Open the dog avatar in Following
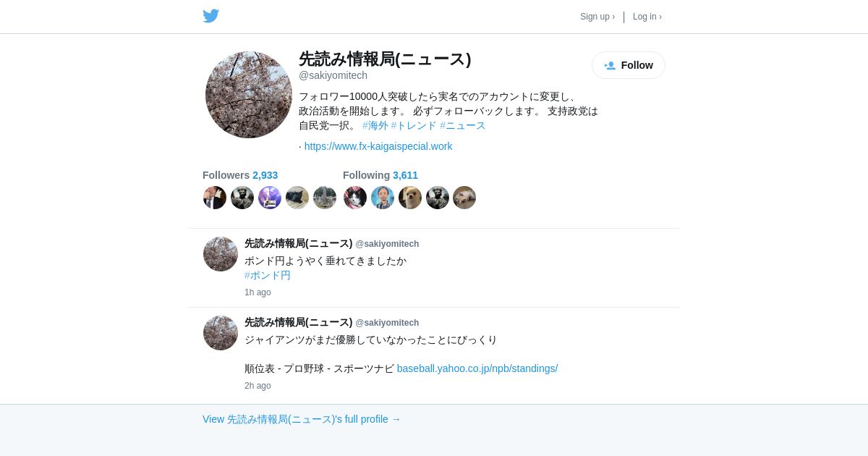 [410, 198]
